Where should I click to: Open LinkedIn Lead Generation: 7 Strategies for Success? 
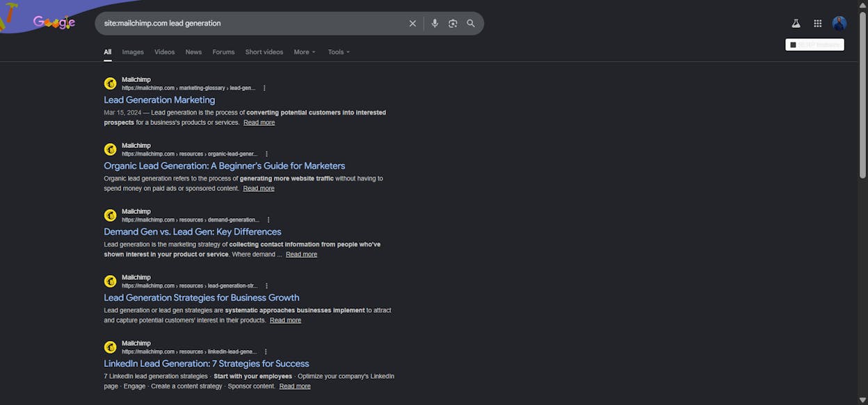pyautogui.click(x=207, y=364)
